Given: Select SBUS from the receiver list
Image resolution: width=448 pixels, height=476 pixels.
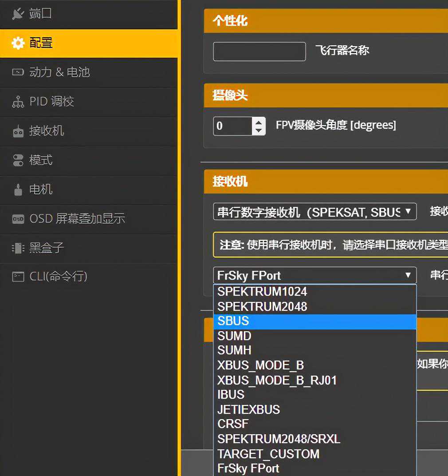Looking at the screenshot, I should pos(314,321).
